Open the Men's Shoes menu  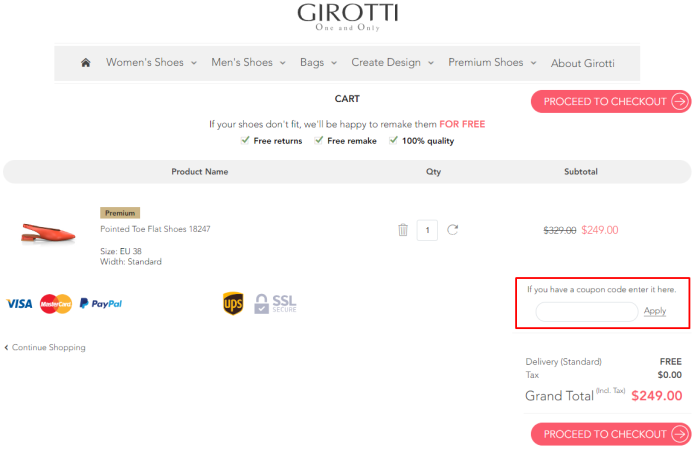(242, 63)
